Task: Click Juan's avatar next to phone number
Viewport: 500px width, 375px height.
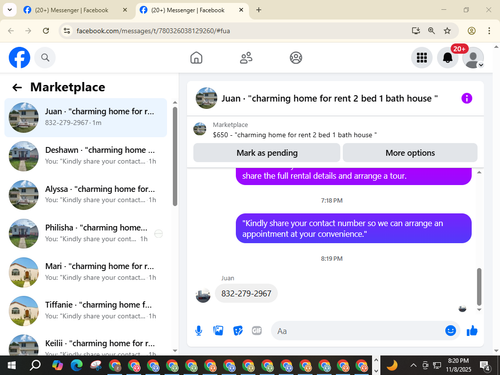Action: point(203,295)
